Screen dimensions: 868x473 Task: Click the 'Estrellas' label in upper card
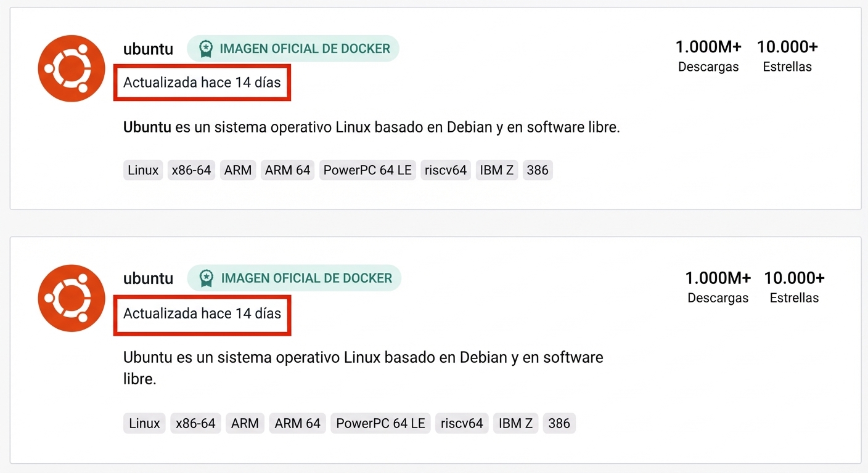coord(787,67)
